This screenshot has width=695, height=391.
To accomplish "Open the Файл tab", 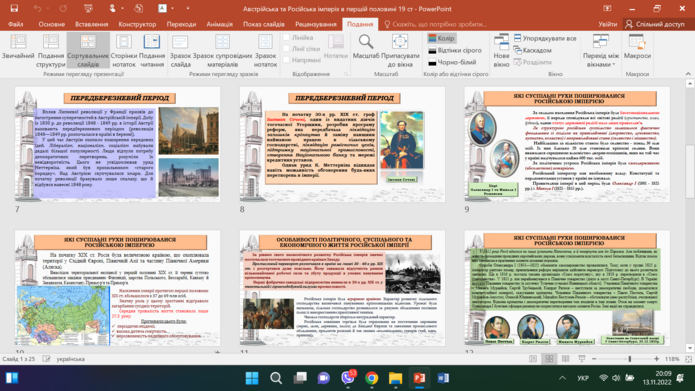I will [16, 24].
